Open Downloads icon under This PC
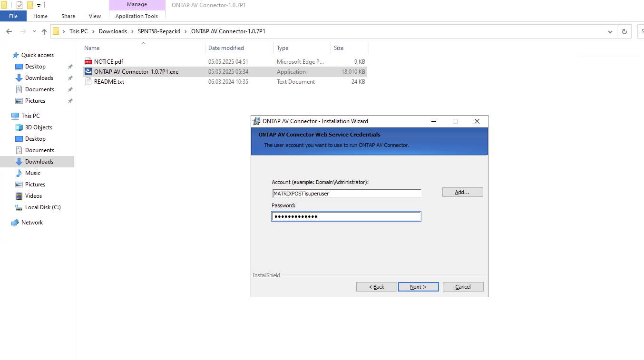Image resolution: width=644 pixels, height=360 pixels. coord(19,162)
